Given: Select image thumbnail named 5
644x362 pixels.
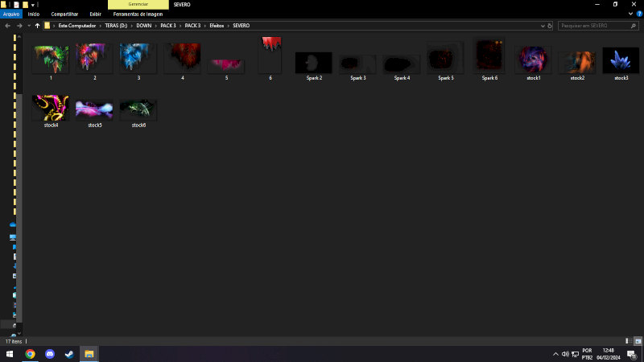Looking at the screenshot, I should tap(226, 68).
